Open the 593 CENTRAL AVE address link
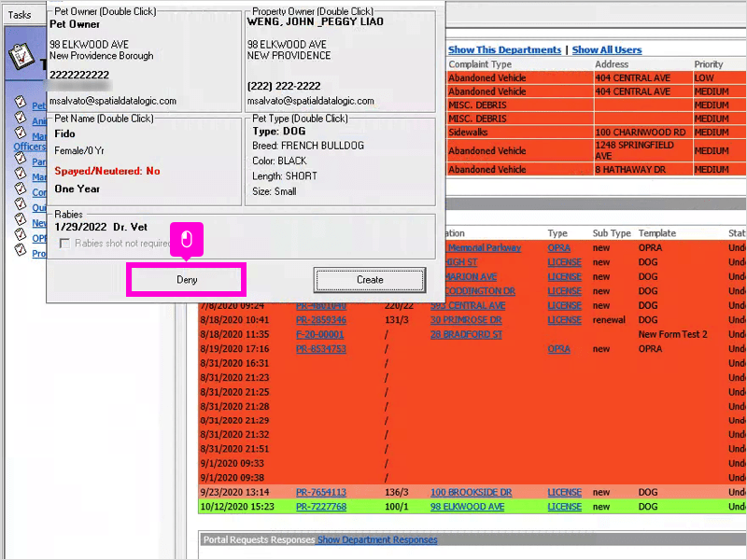Viewport: 747px width, 560px height. (x=468, y=306)
